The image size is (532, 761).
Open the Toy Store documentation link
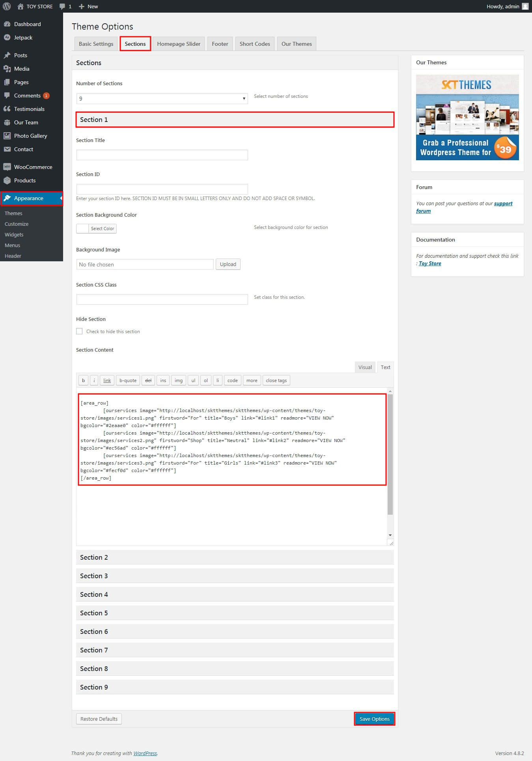(x=430, y=263)
